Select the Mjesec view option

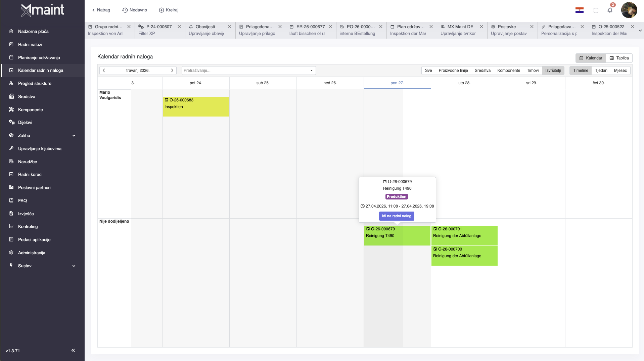point(620,71)
